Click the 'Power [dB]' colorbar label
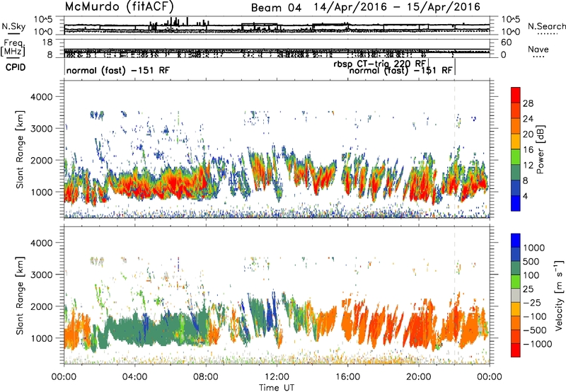 [x=540, y=149]
